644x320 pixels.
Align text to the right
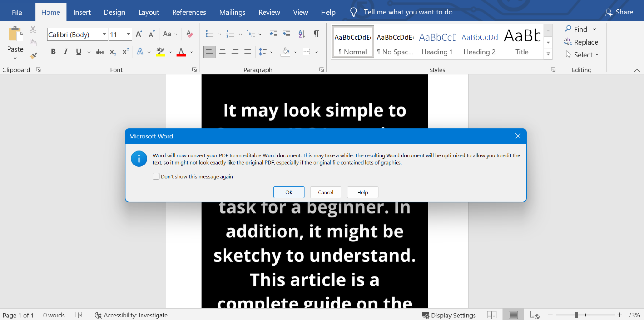pos(235,52)
